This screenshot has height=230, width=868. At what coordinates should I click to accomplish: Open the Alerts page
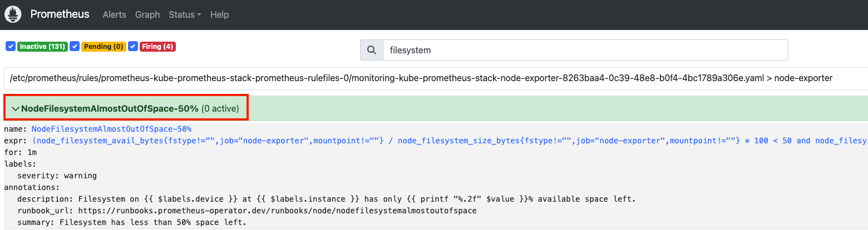(x=115, y=14)
